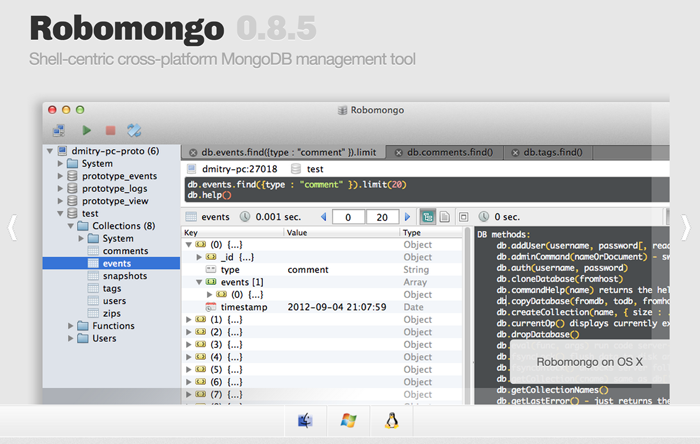Click the Value column header
The image size is (700, 444).
(342, 232)
